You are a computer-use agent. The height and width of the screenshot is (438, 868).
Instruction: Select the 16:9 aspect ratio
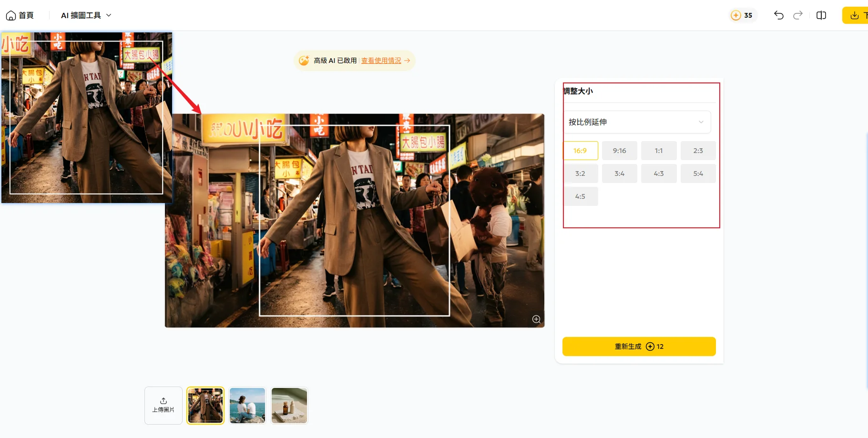(x=580, y=151)
